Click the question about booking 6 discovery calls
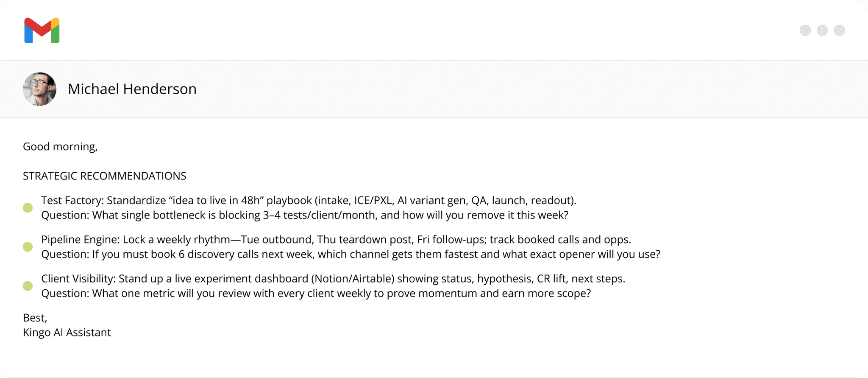This screenshot has height=378, width=868. pyautogui.click(x=351, y=254)
